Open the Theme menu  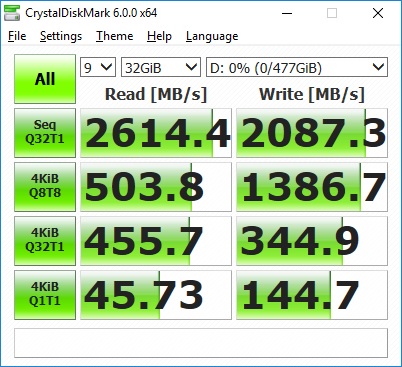point(115,36)
